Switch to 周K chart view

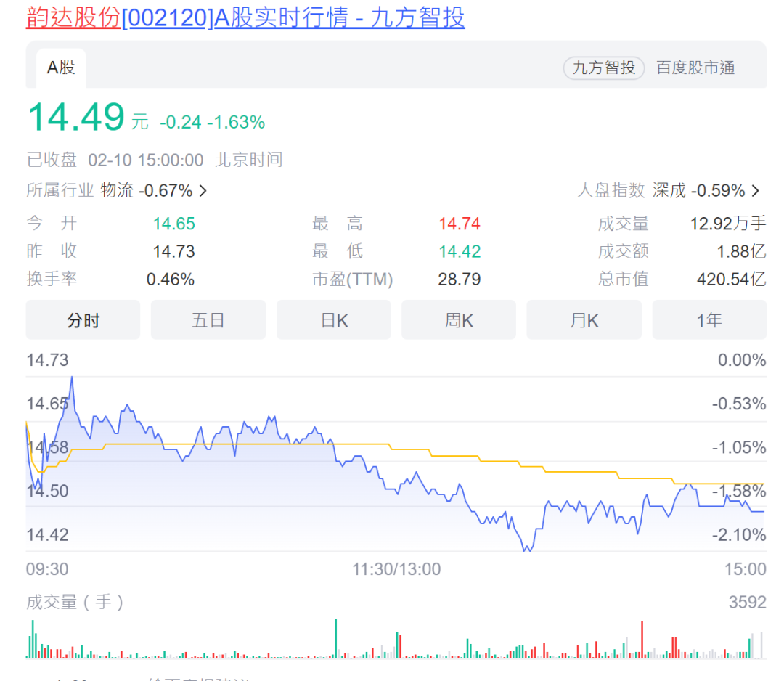[x=459, y=320]
